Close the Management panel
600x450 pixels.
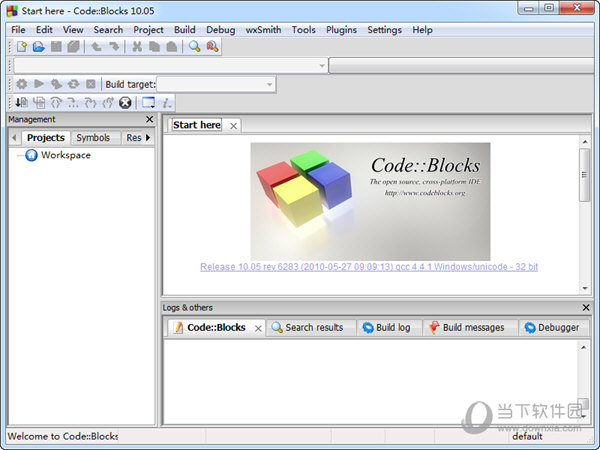[x=150, y=119]
